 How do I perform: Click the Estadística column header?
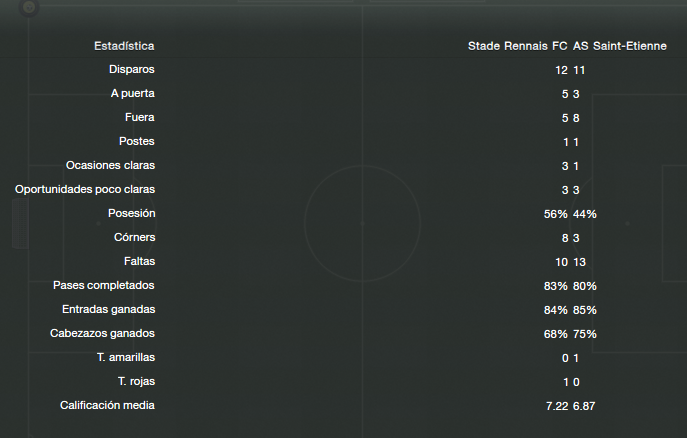[124, 46]
